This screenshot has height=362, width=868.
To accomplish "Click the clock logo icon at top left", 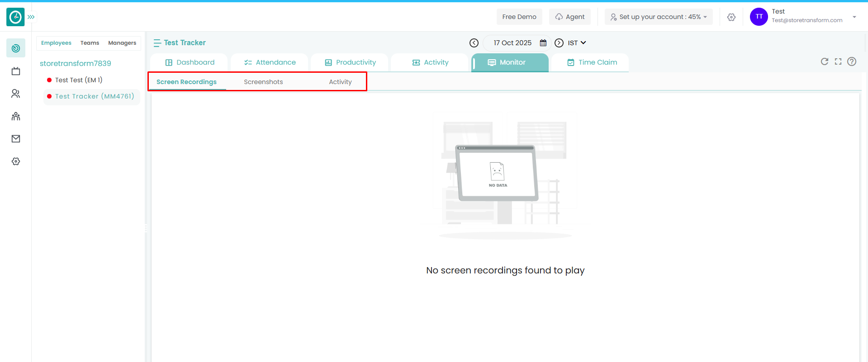I will 15,17.
